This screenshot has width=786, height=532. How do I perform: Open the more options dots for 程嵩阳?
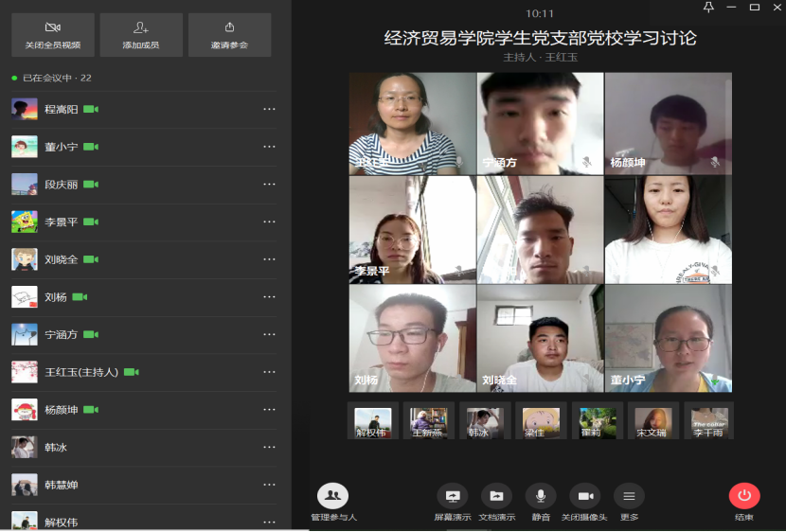point(269,109)
